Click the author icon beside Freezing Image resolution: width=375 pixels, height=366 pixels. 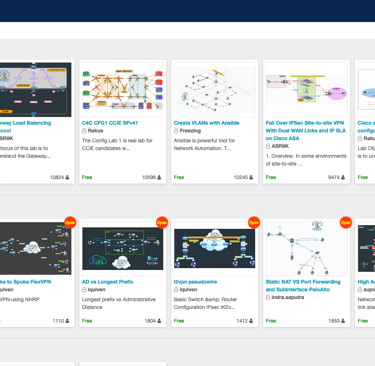click(x=176, y=131)
